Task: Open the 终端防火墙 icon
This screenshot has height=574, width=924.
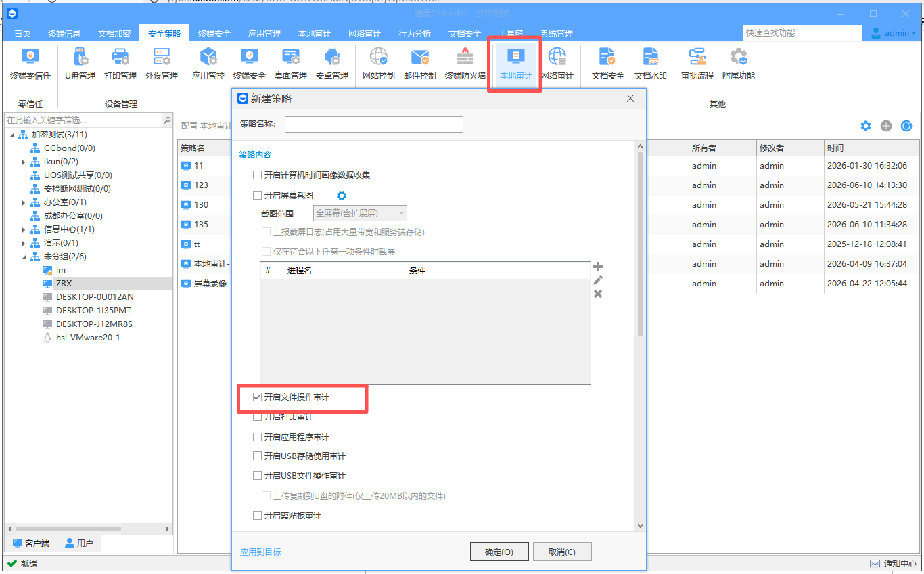Action: pos(465,64)
